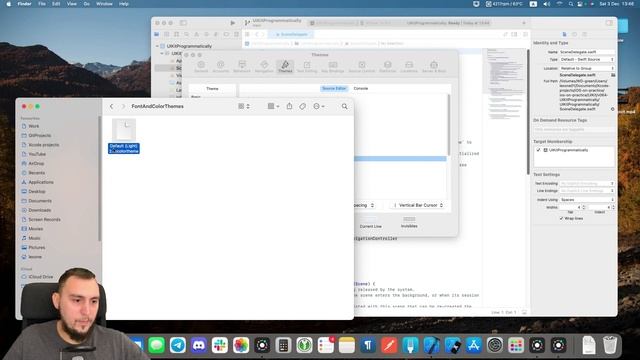Select the Platforms preferences tab
The width and height of the screenshot is (640, 360).
(x=387, y=67)
